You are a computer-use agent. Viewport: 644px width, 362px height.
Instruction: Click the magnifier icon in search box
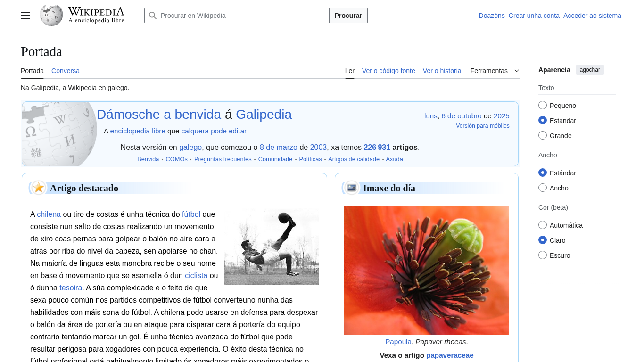coord(153,16)
